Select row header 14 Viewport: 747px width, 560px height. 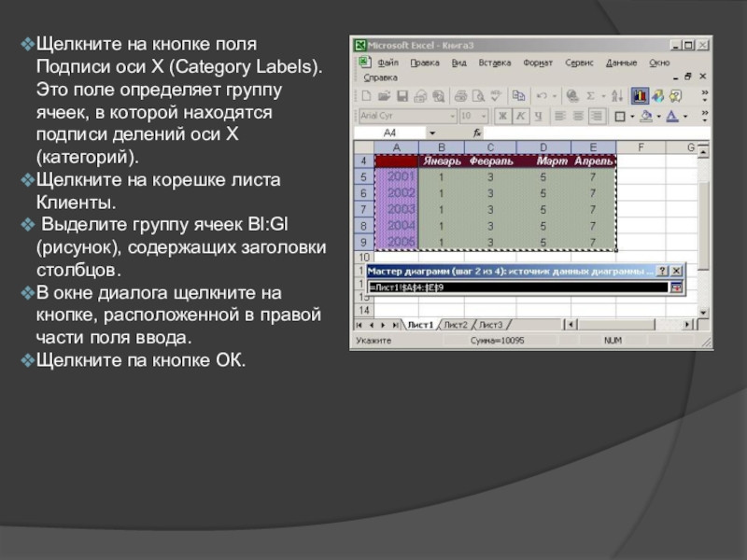pyautogui.click(x=364, y=311)
